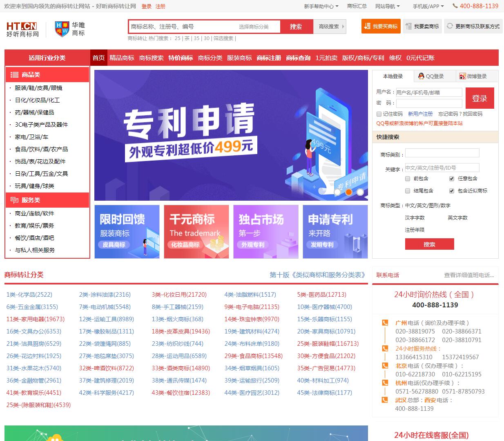This screenshot has height=441, width=504.
Task: Enable the 前包含 checkbox
Action: click(x=408, y=179)
